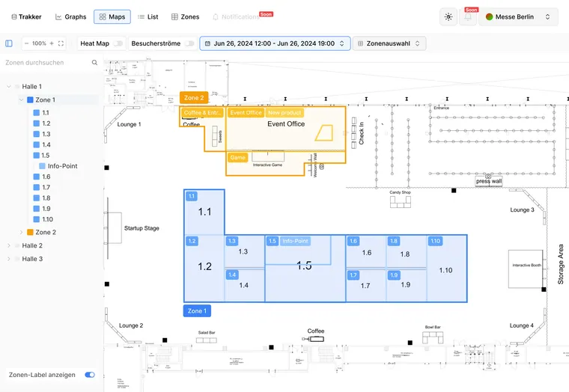Disable the Zonen-Label anzeigen switch

coord(90,375)
